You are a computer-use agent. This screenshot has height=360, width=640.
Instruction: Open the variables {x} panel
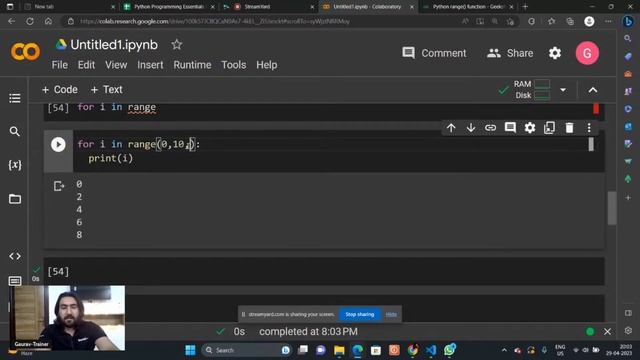pos(15,165)
